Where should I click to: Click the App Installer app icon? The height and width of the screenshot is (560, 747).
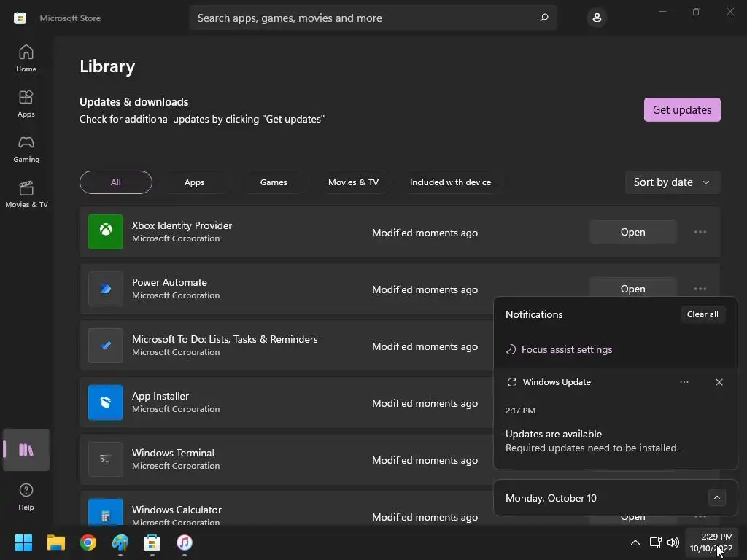106,402
